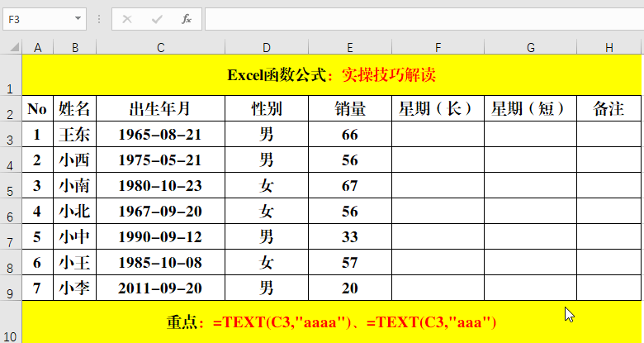Click name cell '小李'
The image size is (644, 343).
click(75, 288)
